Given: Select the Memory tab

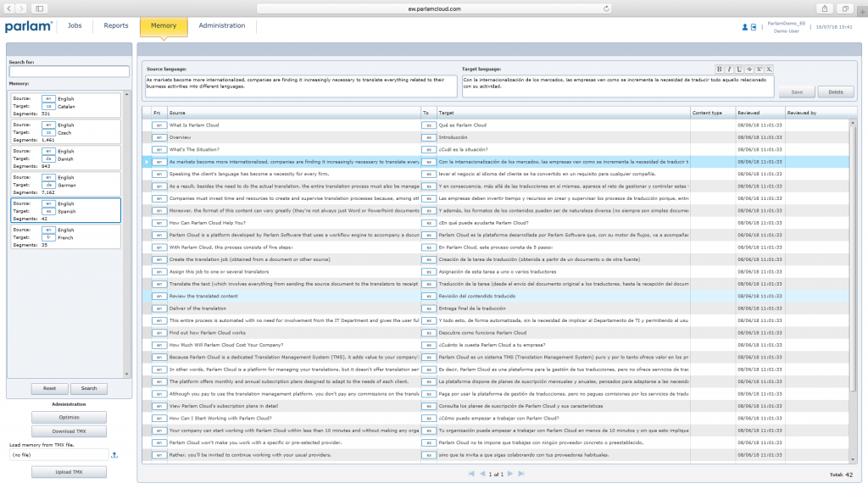Looking at the screenshot, I should 164,26.
